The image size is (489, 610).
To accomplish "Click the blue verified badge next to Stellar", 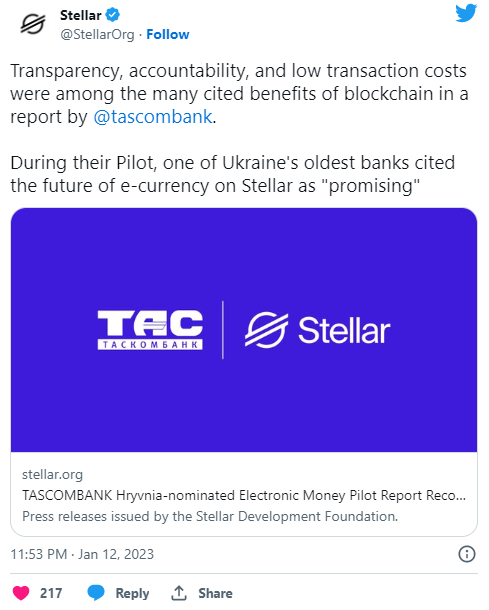I will (113, 15).
